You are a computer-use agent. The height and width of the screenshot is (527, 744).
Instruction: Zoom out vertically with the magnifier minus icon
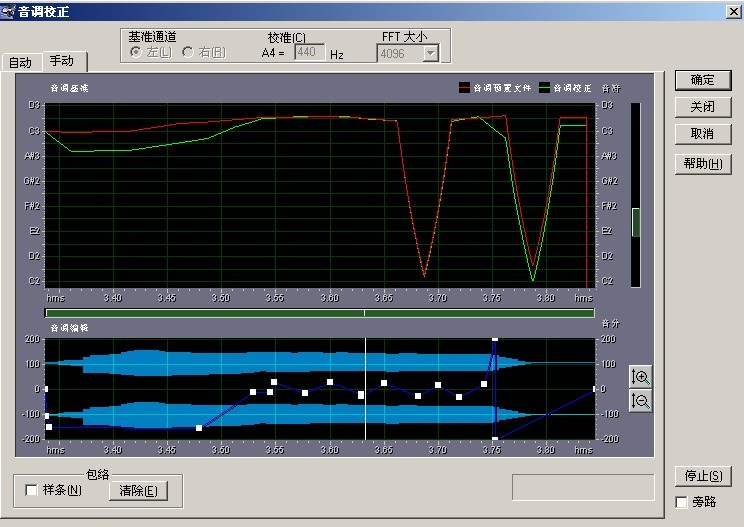click(x=641, y=401)
